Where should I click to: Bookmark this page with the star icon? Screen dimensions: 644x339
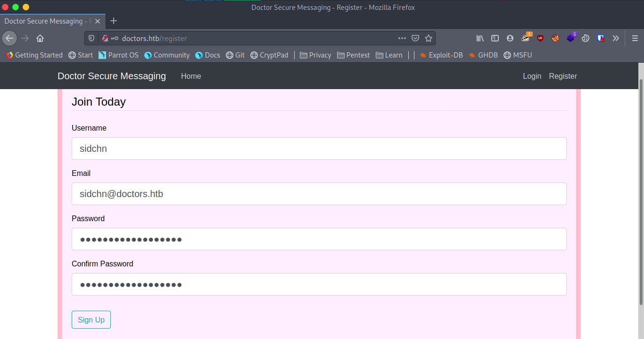coord(428,38)
